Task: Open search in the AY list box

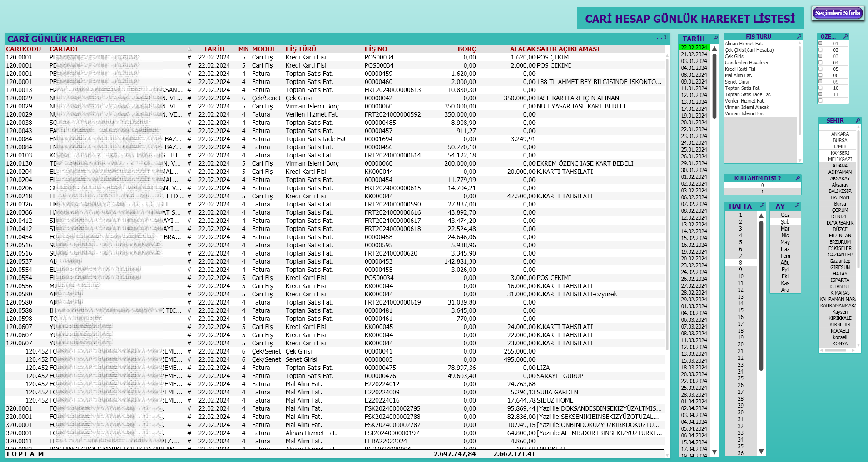Action: click(x=797, y=206)
